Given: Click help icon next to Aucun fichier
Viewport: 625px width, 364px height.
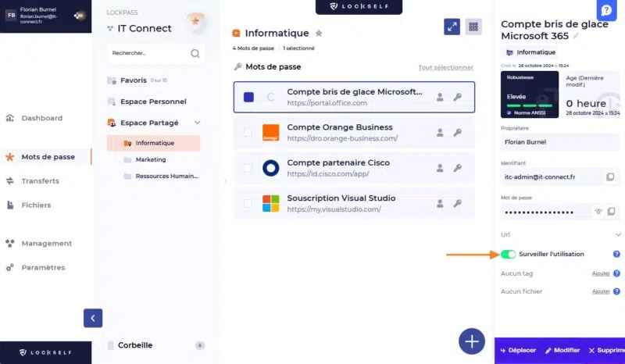Looking at the screenshot, I should click(616, 291).
